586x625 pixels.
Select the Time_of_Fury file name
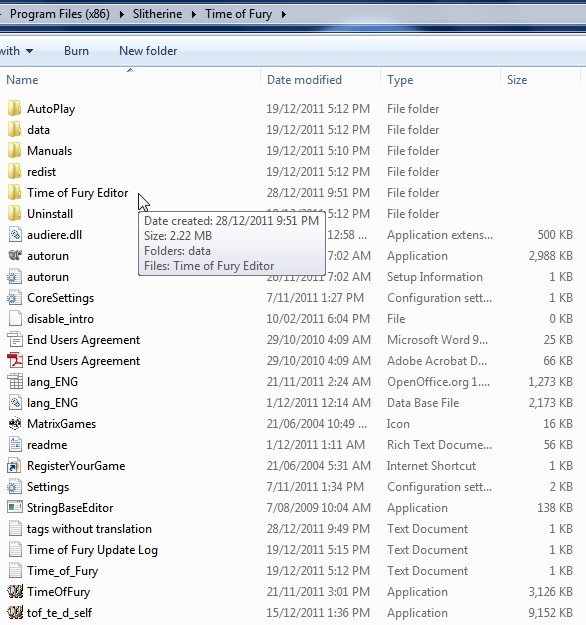63,571
